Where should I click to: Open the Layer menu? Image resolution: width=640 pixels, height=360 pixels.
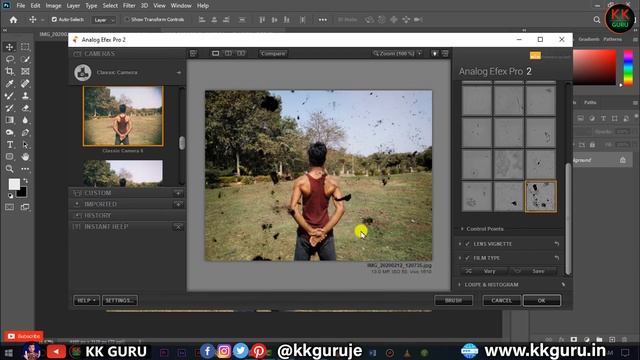[73, 6]
